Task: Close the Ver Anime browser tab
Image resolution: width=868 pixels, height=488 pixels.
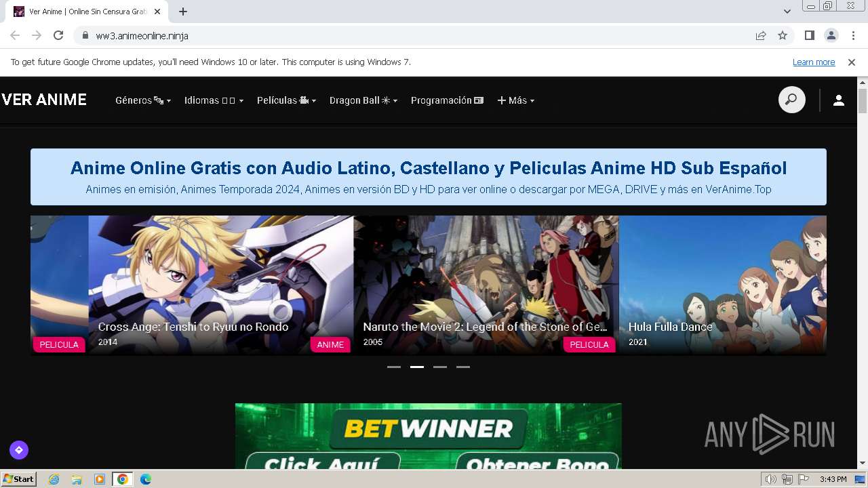Action: click(158, 12)
